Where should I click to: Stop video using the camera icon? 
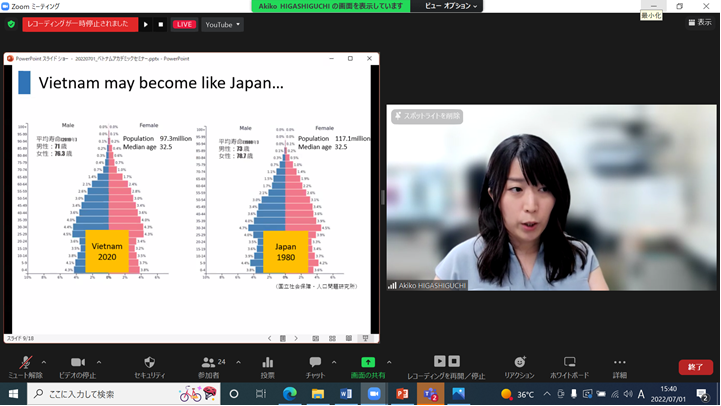[x=77, y=363]
